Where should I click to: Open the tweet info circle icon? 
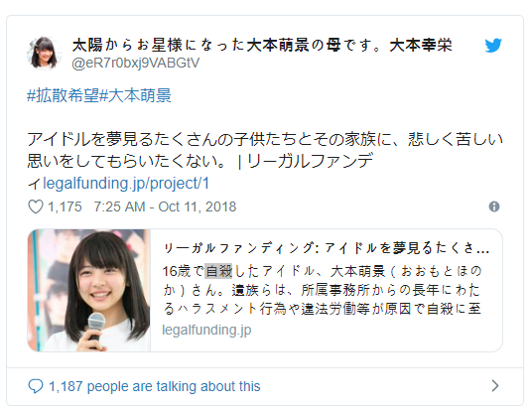click(x=493, y=206)
